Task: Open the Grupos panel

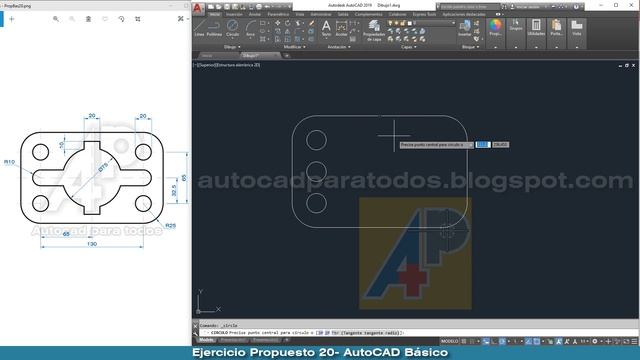Action: (516, 25)
